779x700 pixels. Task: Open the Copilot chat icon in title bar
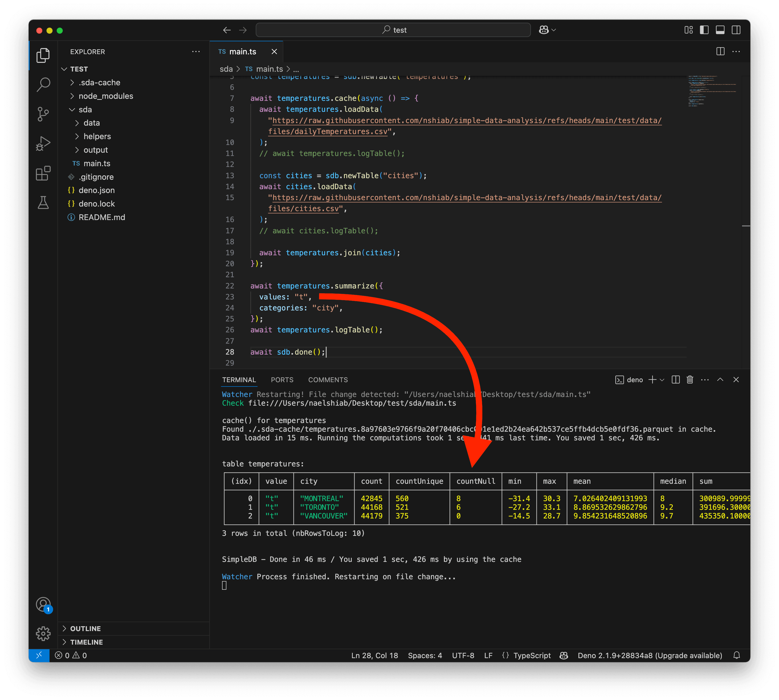pos(544,30)
